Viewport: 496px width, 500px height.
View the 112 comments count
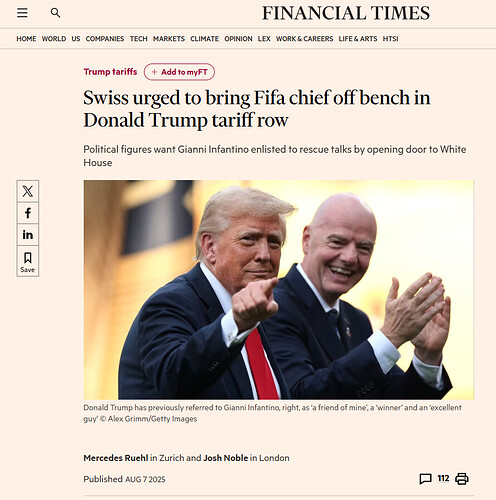pyautogui.click(x=443, y=479)
